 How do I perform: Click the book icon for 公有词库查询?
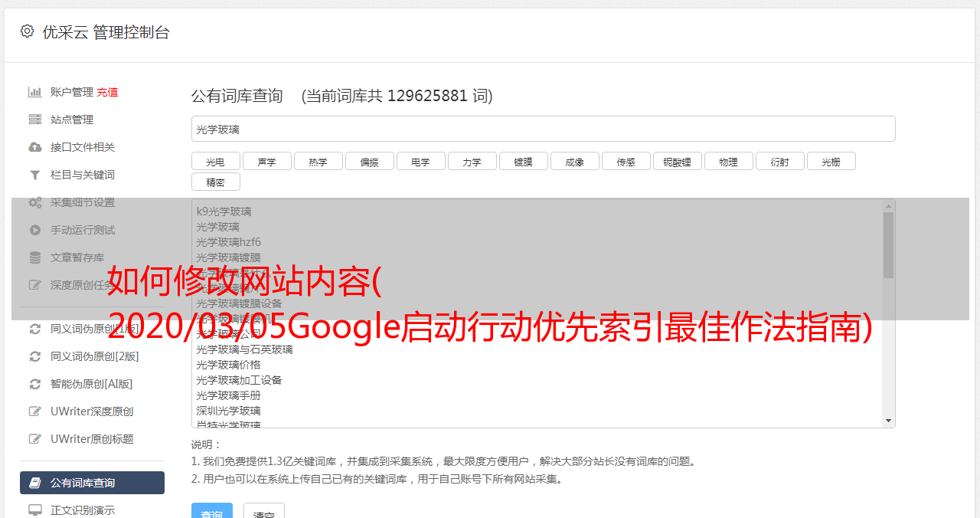point(34,483)
